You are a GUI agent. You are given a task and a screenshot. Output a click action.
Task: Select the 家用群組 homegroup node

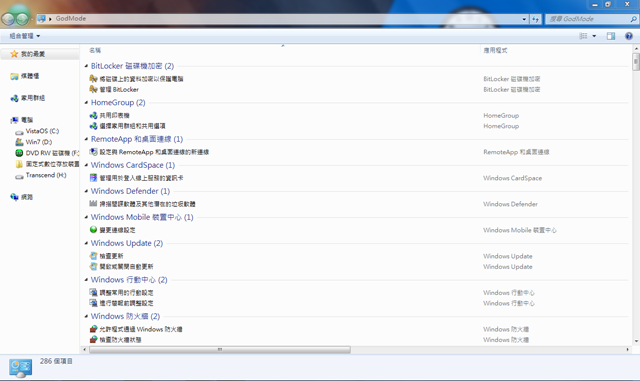[x=28, y=98]
